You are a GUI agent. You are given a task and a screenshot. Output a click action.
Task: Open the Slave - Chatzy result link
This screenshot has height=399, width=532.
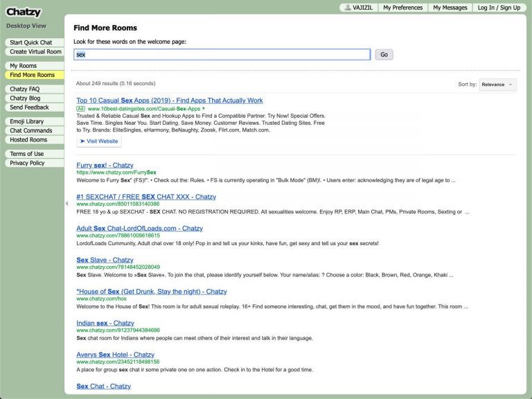[105, 260]
